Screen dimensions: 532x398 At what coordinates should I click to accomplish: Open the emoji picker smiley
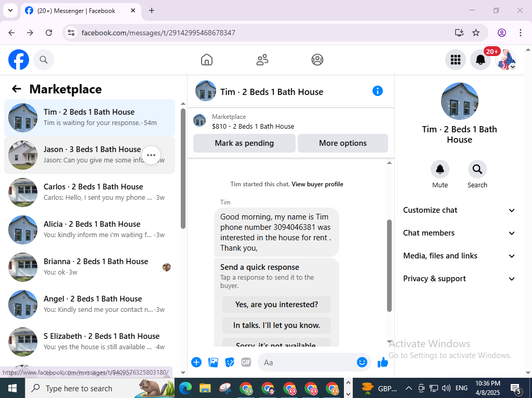coord(362,362)
